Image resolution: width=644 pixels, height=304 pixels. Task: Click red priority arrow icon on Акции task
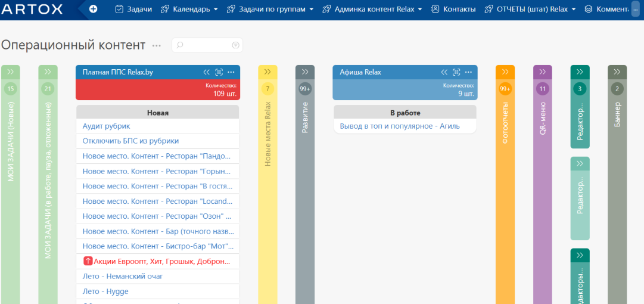pyautogui.click(x=88, y=261)
